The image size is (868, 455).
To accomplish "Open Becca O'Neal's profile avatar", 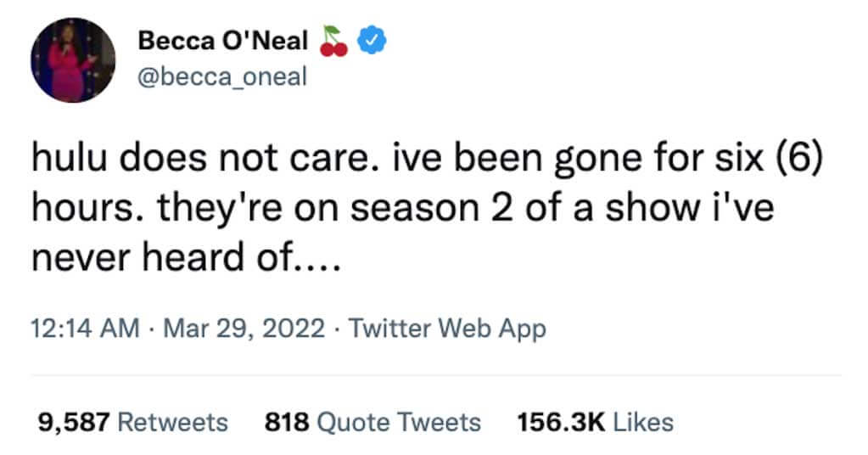I will pyautogui.click(x=73, y=59).
